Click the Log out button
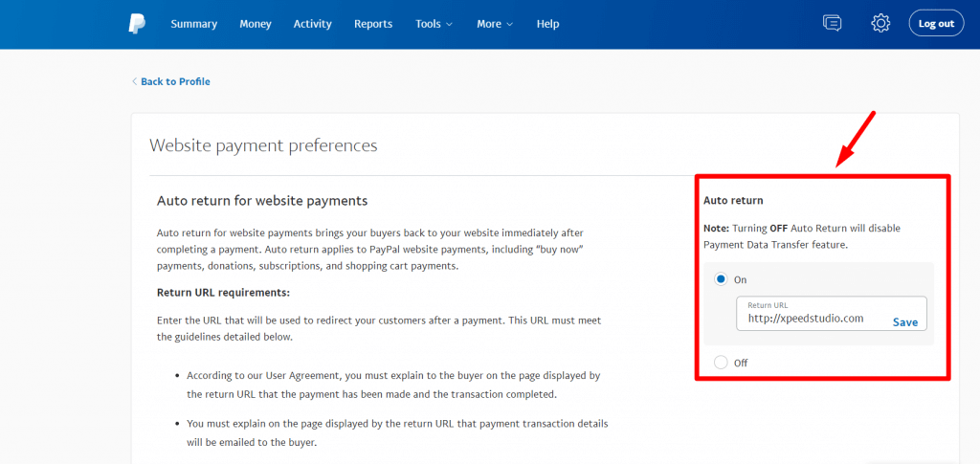 pos(936,24)
